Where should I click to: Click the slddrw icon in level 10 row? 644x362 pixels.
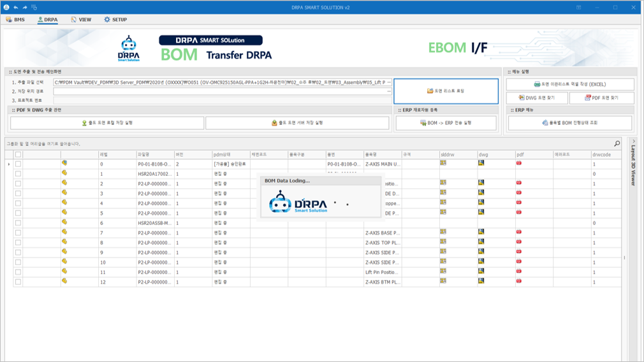point(443,261)
